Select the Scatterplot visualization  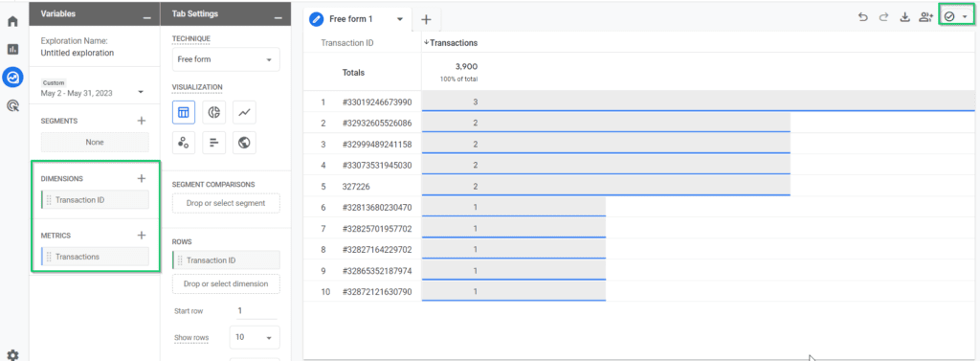pyautogui.click(x=184, y=143)
